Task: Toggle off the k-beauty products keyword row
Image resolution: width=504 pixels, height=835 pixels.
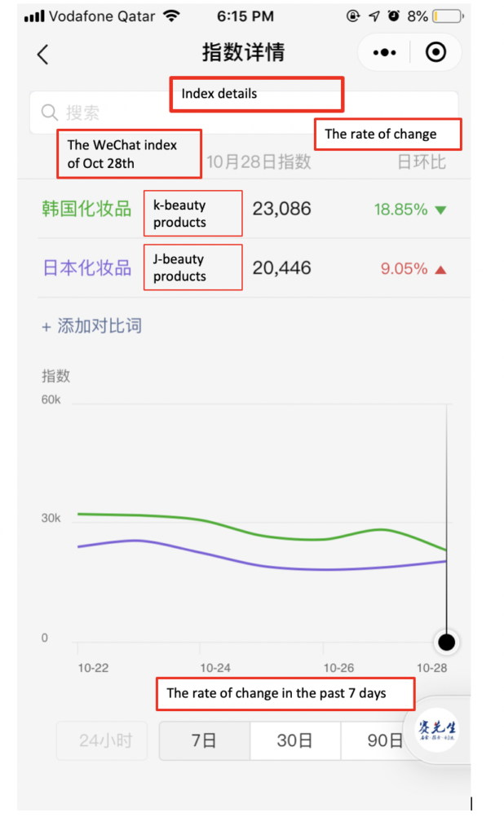Action: (86, 209)
